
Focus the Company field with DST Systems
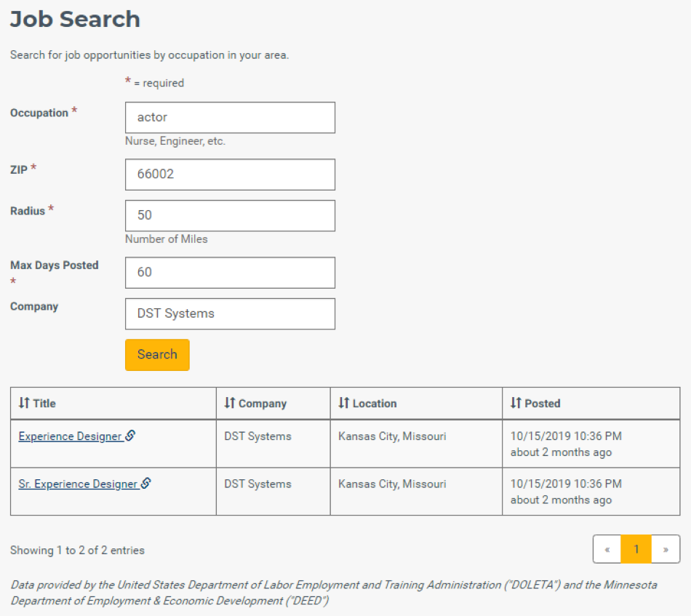[x=230, y=313]
